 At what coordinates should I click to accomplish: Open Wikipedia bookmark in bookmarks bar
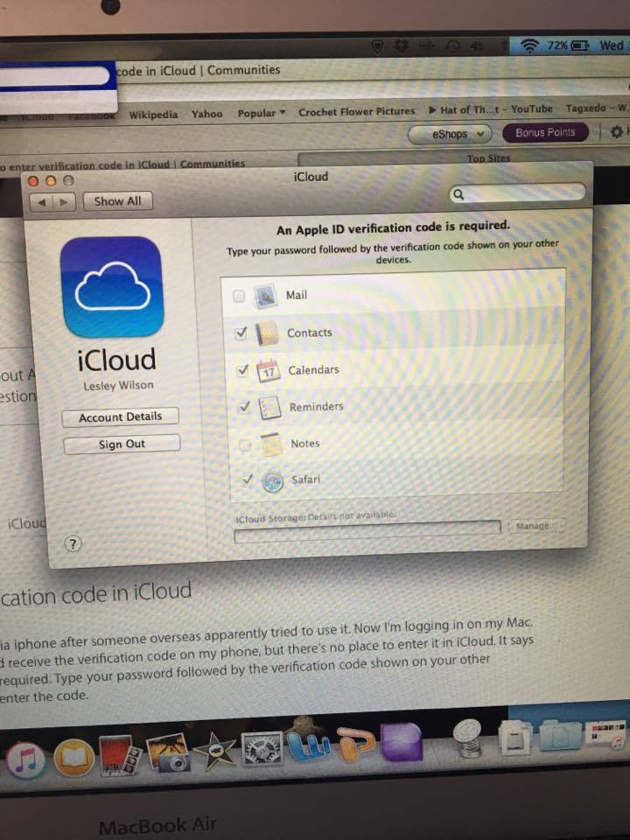(x=153, y=115)
